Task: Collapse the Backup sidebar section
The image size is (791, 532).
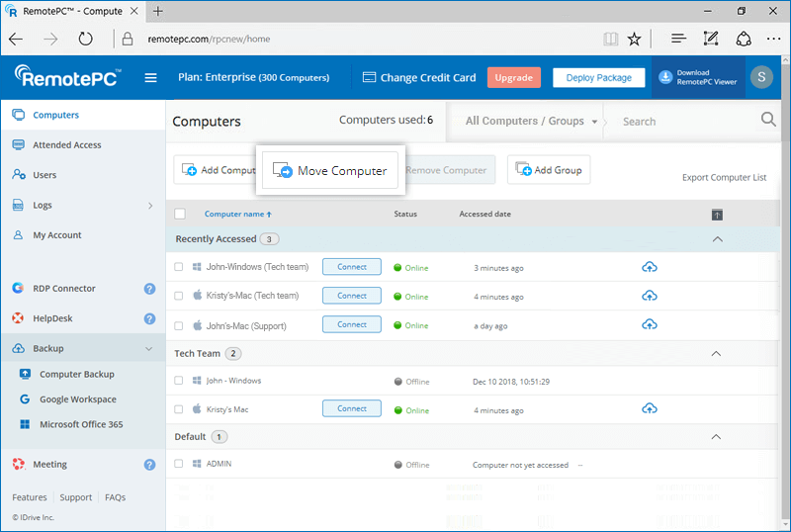Action: click(149, 348)
